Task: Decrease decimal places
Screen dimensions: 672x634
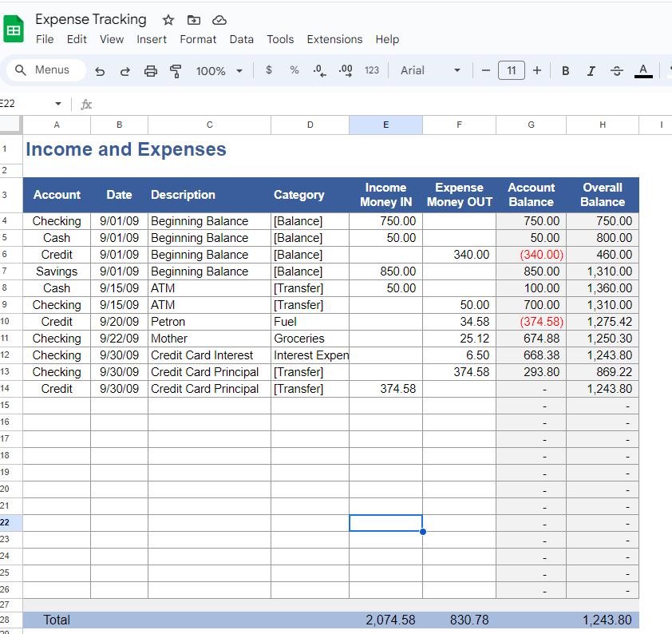Action: pyautogui.click(x=320, y=70)
